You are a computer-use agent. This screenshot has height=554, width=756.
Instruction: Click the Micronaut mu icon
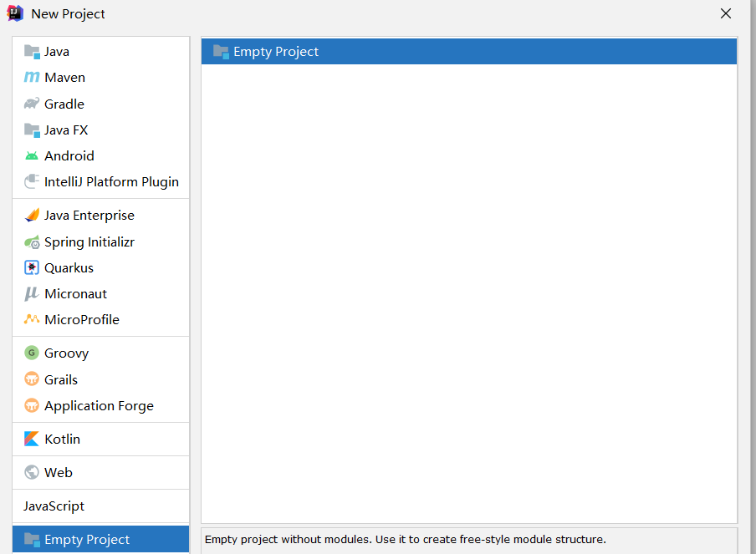click(32, 294)
